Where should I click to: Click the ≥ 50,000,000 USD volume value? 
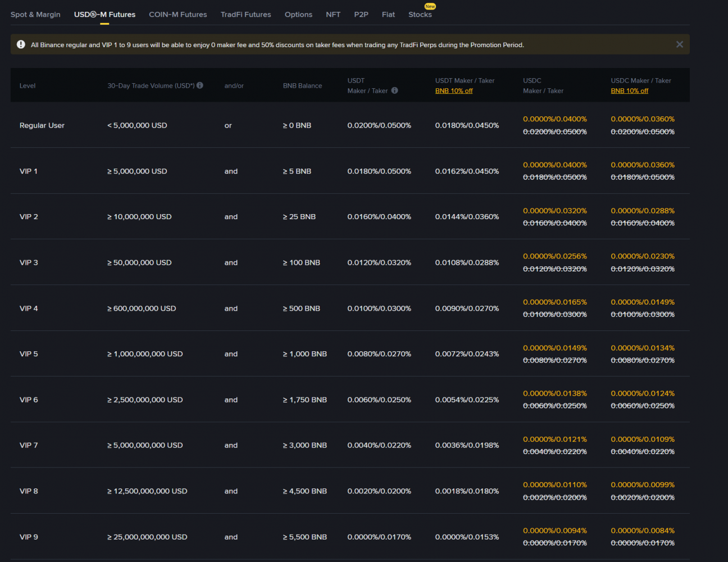pyautogui.click(x=139, y=262)
